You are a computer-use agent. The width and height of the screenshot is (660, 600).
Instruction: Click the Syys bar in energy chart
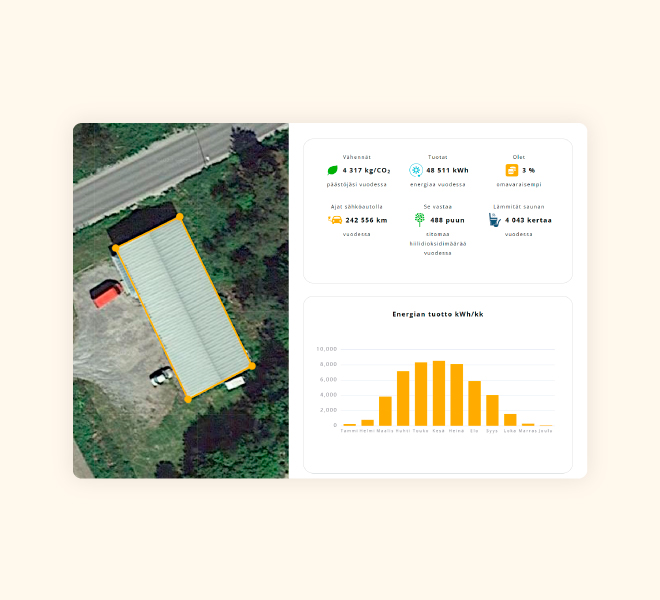coord(492,411)
